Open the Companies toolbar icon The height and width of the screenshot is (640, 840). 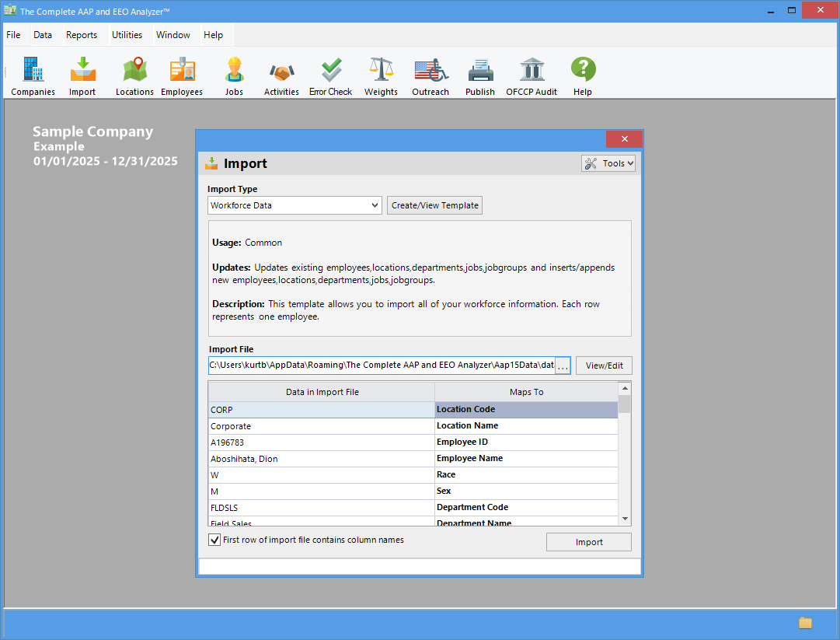[33, 76]
